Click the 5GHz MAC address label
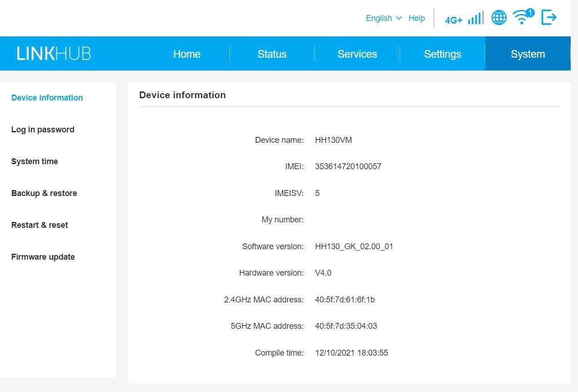578x392 pixels. 267,326
